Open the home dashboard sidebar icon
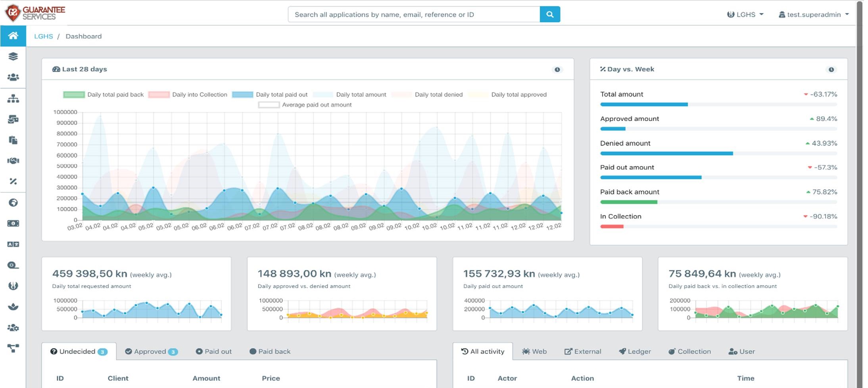This screenshot has width=868, height=388. [13, 36]
